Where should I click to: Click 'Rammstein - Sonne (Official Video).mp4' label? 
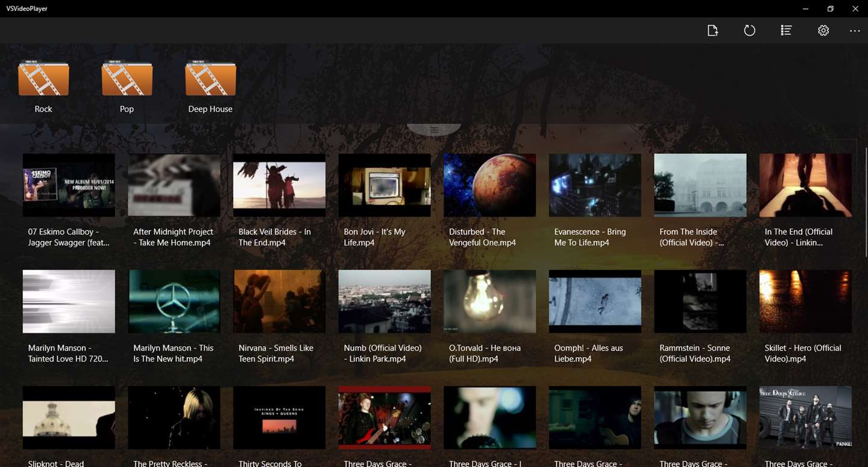point(695,354)
